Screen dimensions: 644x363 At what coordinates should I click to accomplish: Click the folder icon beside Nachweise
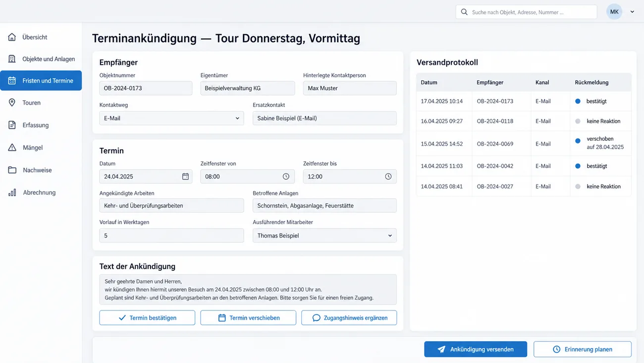click(12, 170)
